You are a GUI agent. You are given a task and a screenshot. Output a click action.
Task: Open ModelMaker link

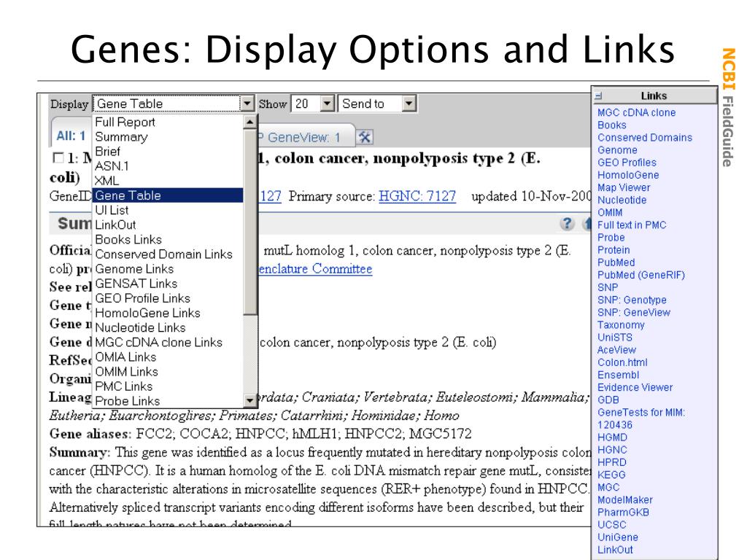pos(625,499)
